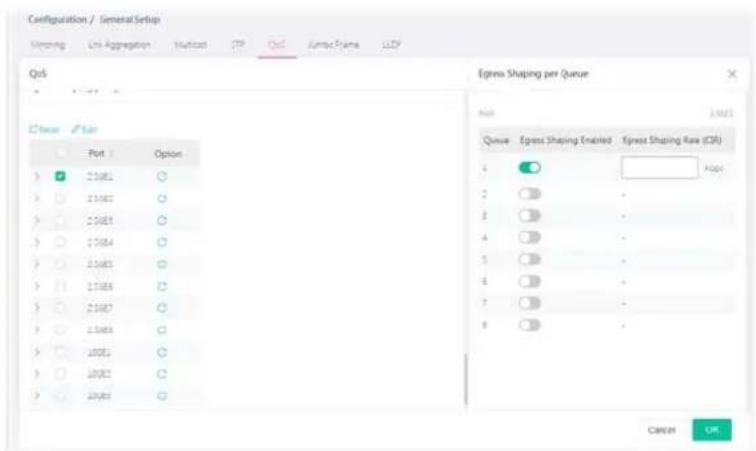Expand the row for port 2.5GE2
This screenshot has width=756, height=451.
[x=37, y=198]
